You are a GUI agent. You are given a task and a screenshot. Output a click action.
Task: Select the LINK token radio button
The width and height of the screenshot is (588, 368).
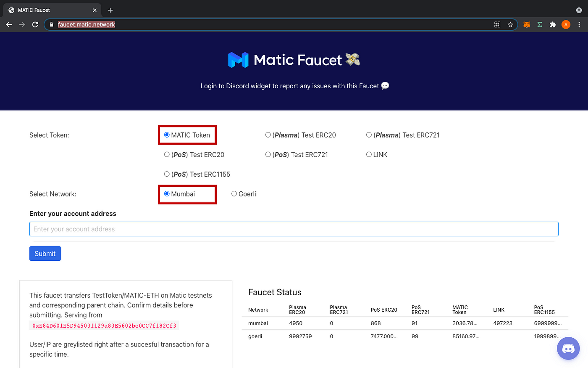[369, 155]
